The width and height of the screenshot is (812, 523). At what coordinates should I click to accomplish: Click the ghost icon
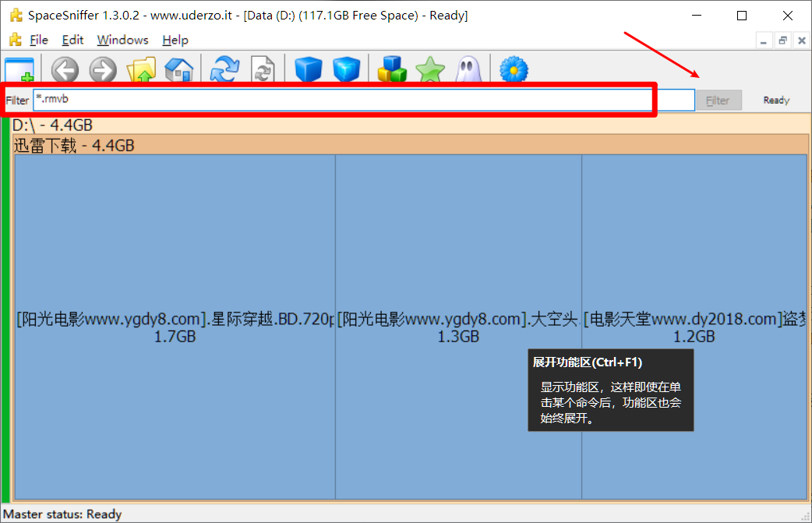[468, 69]
